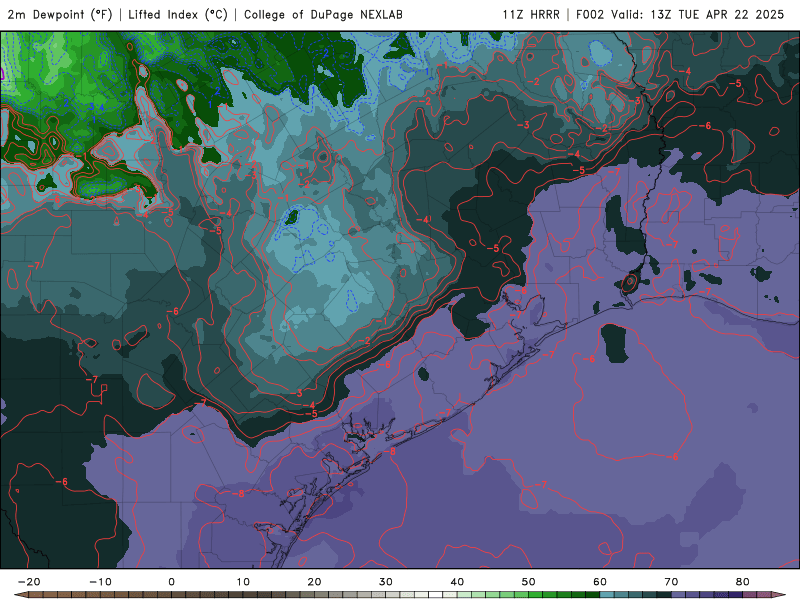Click the 'College of DuPage NEXLAB' label
Screen dimensions: 800x600
[323, 15]
